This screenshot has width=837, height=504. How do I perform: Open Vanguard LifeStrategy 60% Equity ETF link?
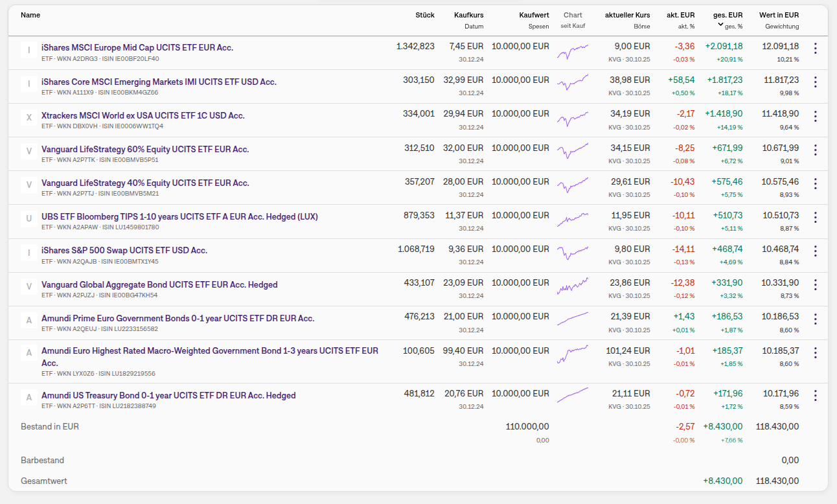tap(145, 150)
